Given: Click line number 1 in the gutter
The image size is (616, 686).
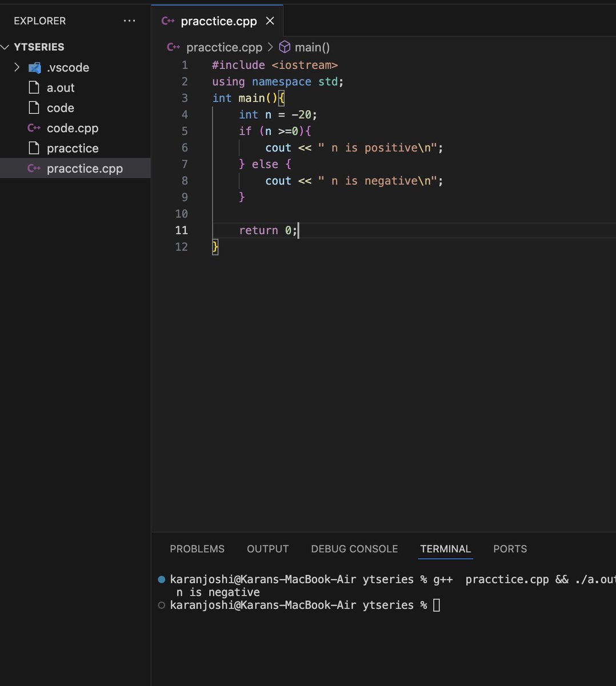Looking at the screenshot, I should click(185, 65).
